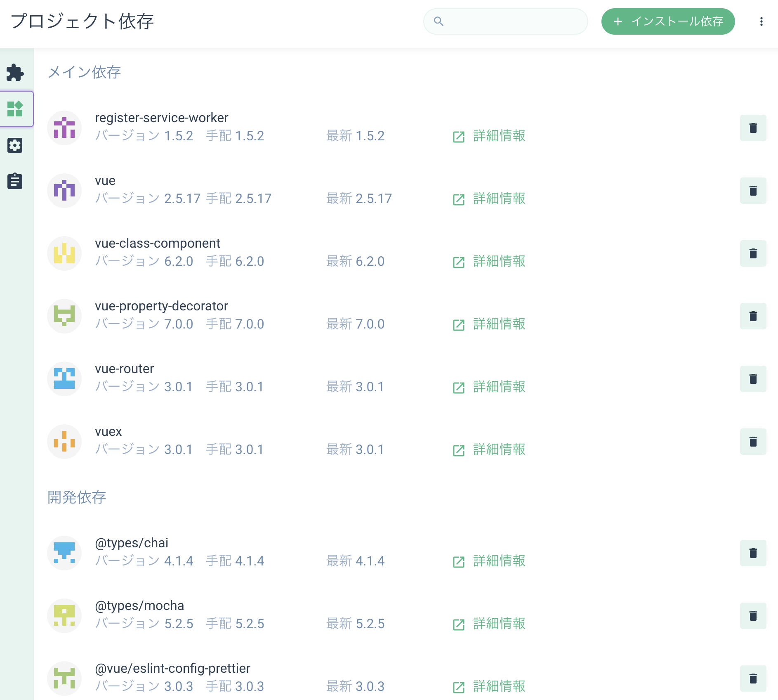Screen dimensions: 778x700
Task: Open 詳細情報 link for @types/mocha
Action: pyautogui.click(x=489, y=624)
